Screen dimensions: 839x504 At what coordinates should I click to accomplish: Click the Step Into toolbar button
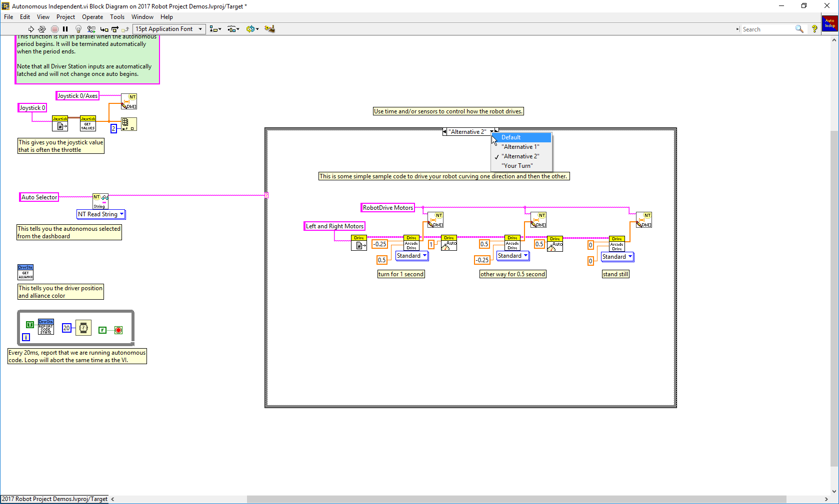[x=104, y=29]
